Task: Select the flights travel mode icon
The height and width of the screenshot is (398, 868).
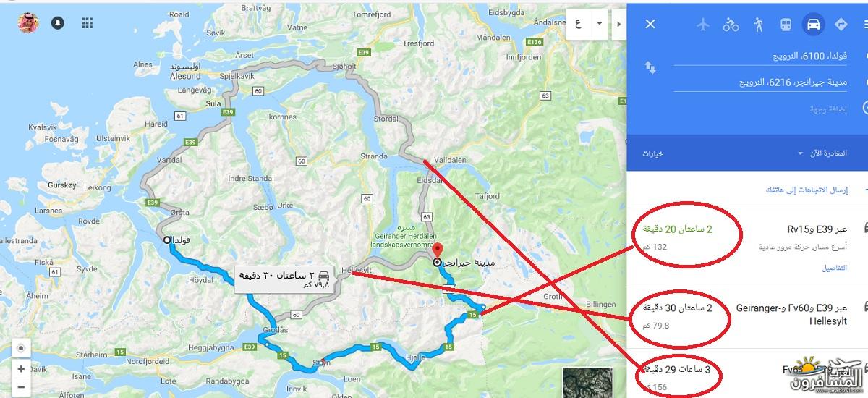Action: point(702,25)
